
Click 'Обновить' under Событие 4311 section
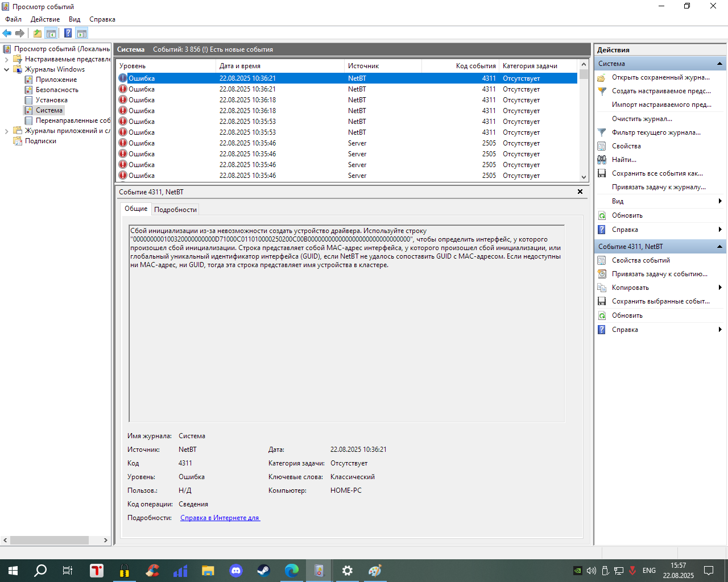[627, 315]
